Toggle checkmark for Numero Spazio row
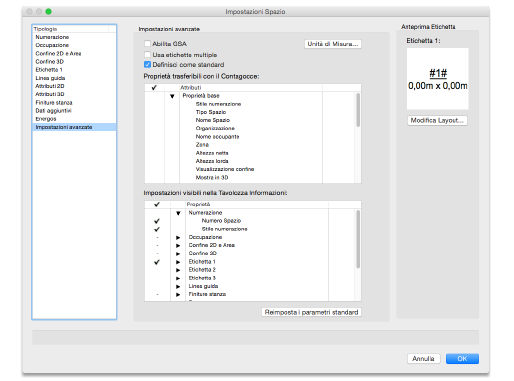The image size is (514, 381). [157, 221]
